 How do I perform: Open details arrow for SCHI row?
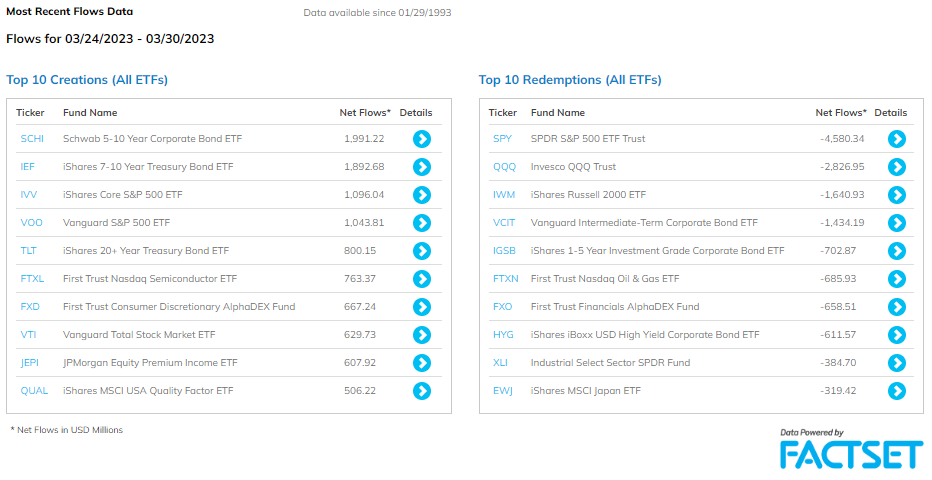pos(422,139)
